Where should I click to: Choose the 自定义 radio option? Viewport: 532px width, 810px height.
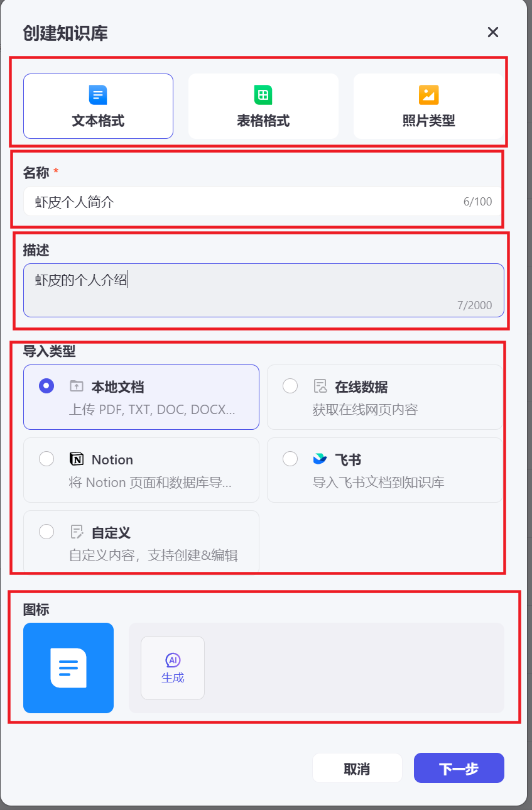pos(46,532)
